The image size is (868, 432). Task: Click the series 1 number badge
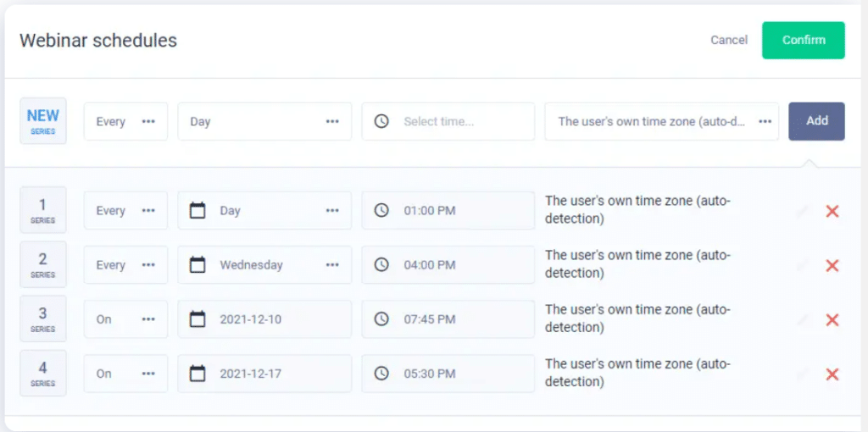coord(43,210)
